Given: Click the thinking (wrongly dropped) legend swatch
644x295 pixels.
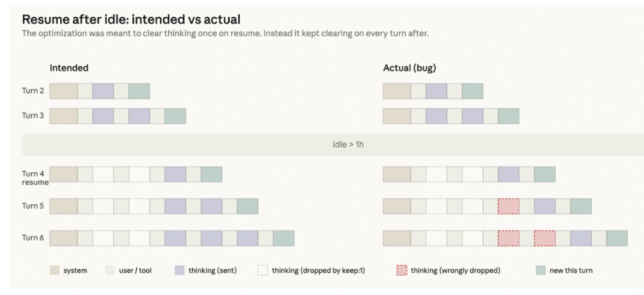Looking at the screenshot, I should tap(402, 271).
